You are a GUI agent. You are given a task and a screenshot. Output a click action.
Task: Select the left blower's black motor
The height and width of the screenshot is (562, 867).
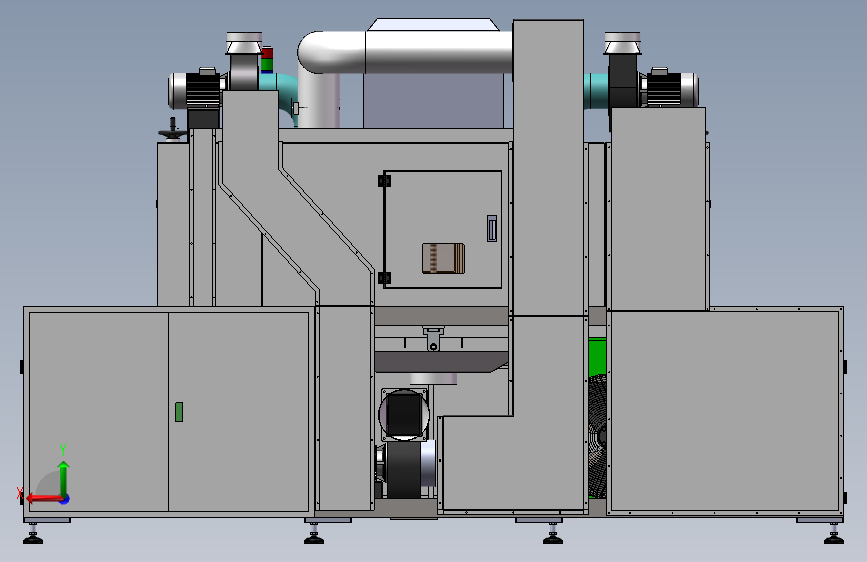coord(203,91)
